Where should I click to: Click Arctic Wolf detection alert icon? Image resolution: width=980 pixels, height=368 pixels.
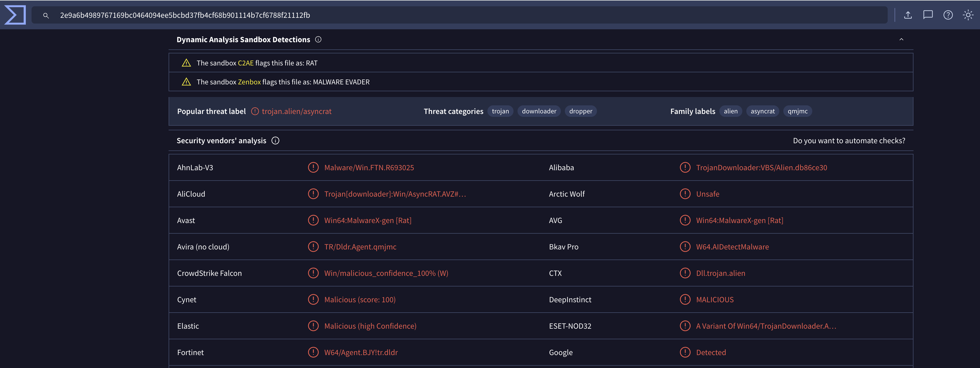point(685,194)
